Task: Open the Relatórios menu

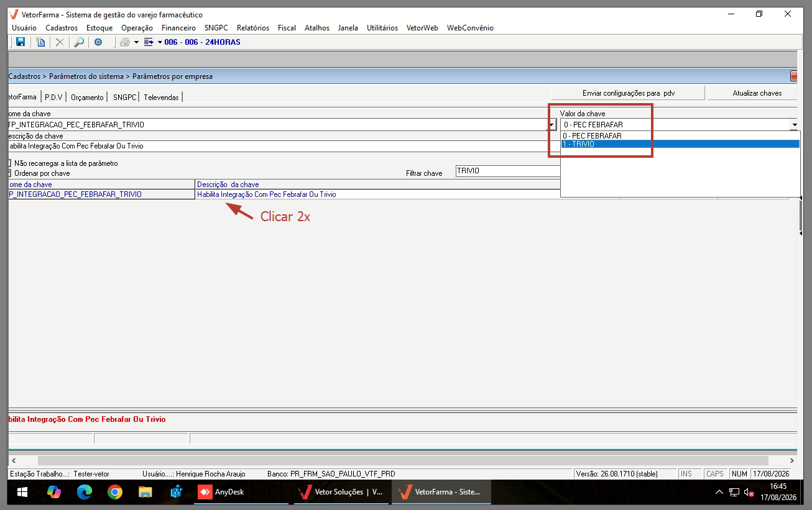Action: point(253,28)
